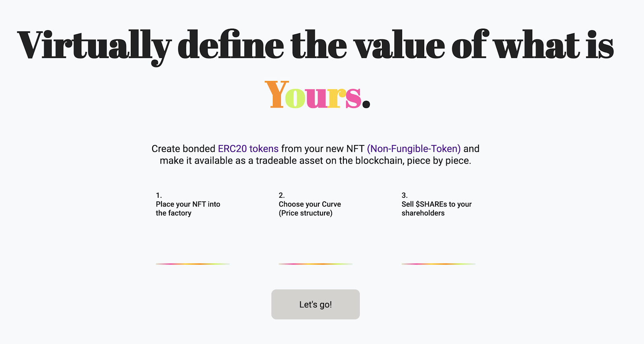644x344 pixels.
Task: Click the step number '3.' label
Action: pos(405,195)
